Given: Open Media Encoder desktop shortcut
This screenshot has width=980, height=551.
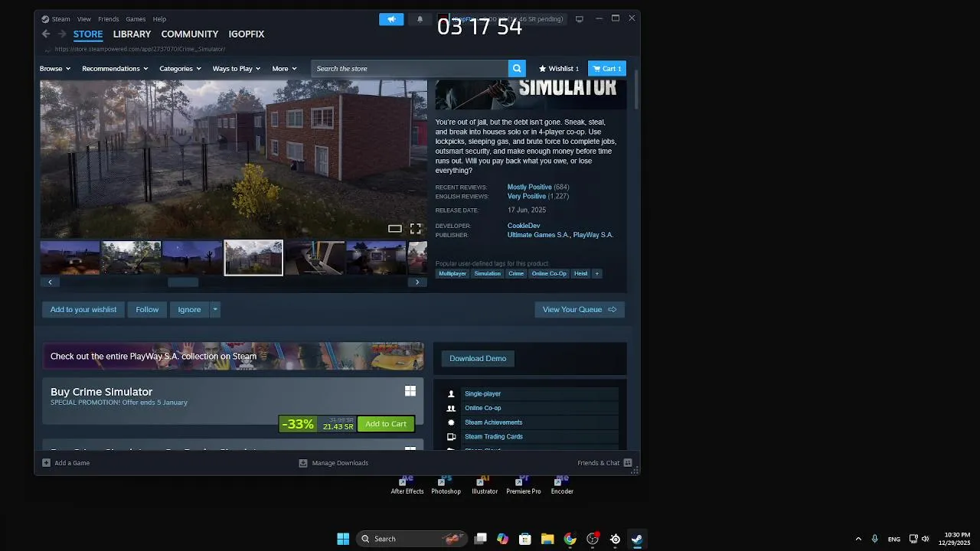Looking at the screenshot, I should pos(562,485).
